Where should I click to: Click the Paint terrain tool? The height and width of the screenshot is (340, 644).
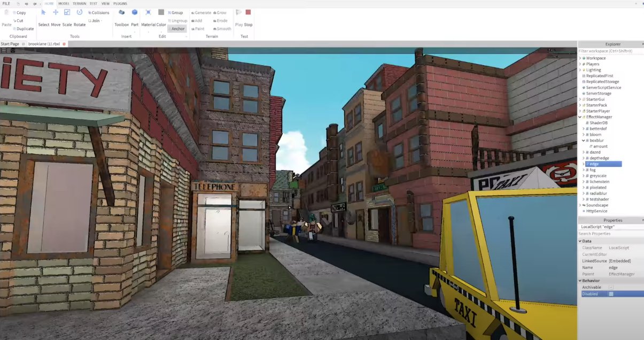[x=198, y=29]
